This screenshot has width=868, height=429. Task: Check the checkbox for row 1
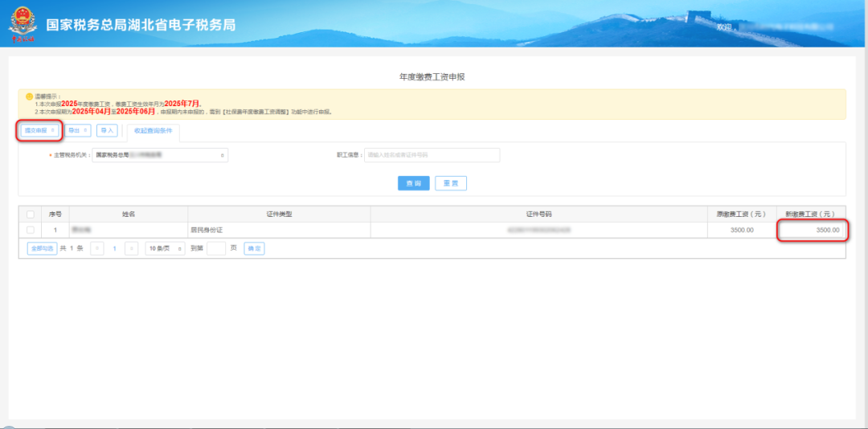pos(31,230)
